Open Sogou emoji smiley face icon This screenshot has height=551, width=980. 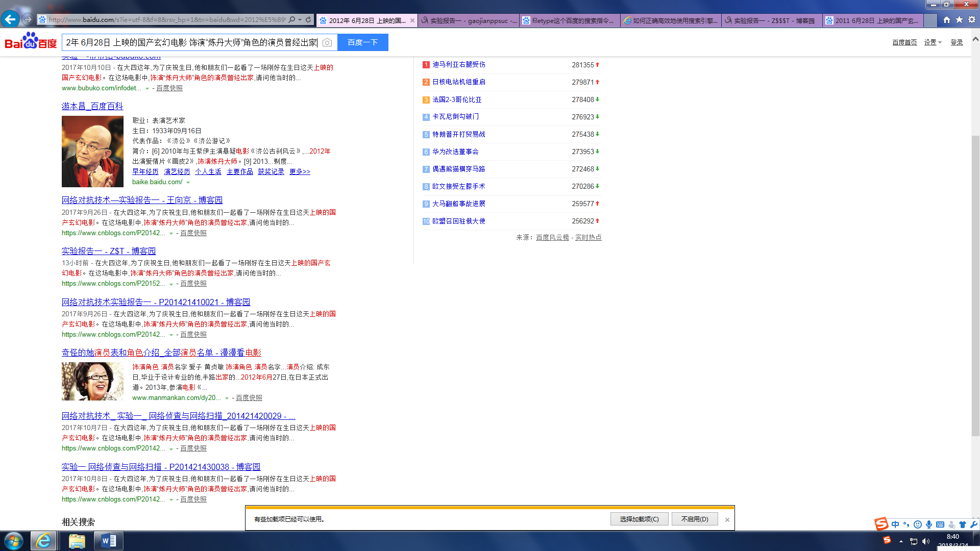coord(918,524)
